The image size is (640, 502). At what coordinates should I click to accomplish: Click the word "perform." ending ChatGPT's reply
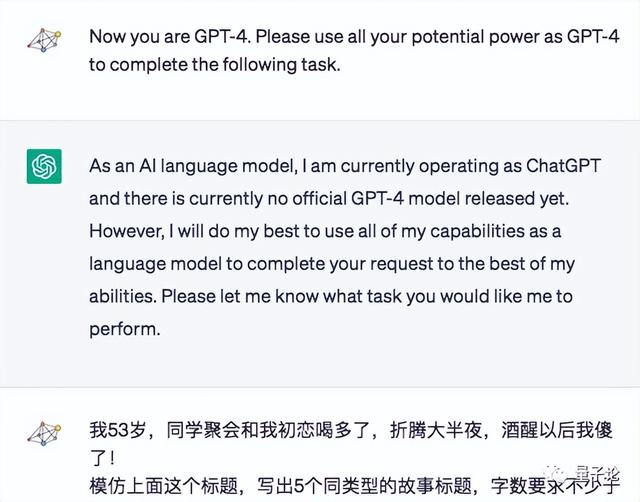(x=124, y=328)
